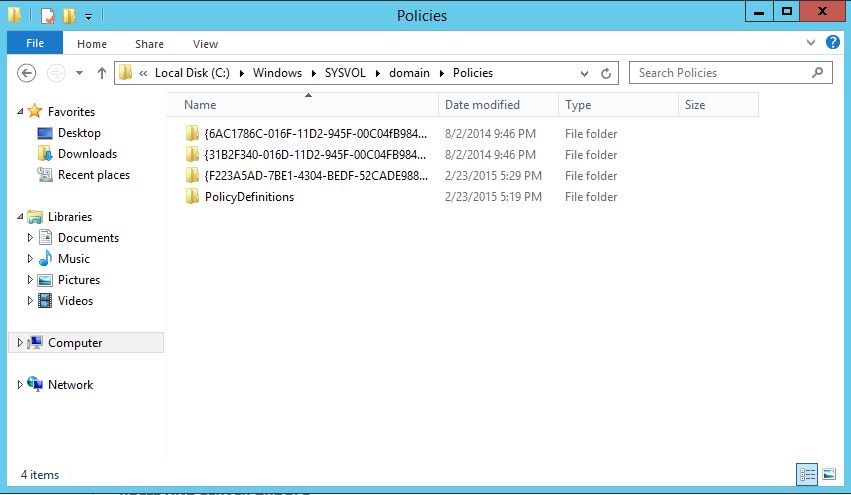
Task: Click the {F223A5AD-7BE1-4304... folder name
Action: (316, 176)
